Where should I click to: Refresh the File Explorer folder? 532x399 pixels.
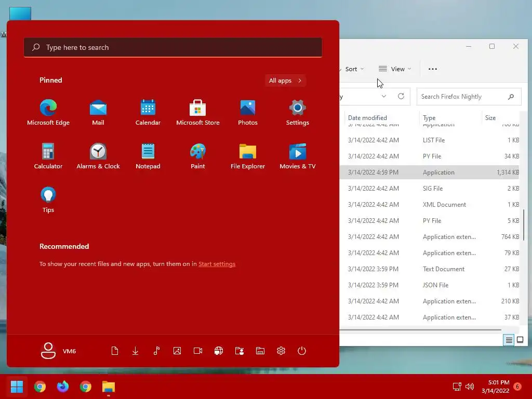click(x=401, y=96)
